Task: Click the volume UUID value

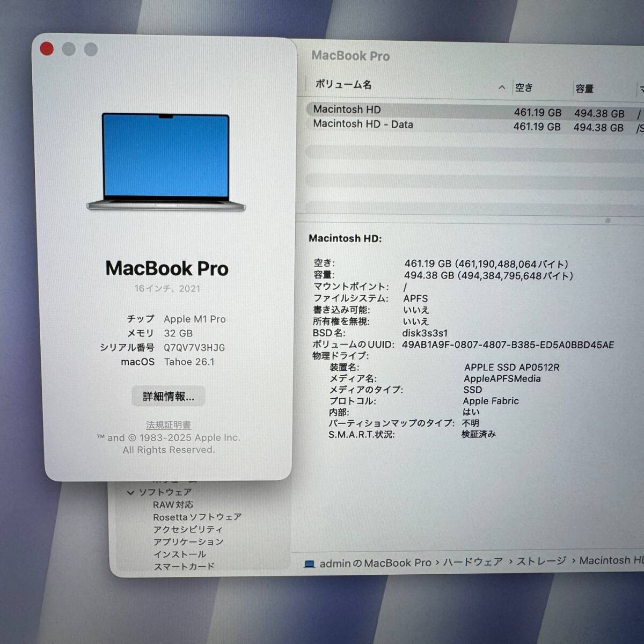Action: 508,345
